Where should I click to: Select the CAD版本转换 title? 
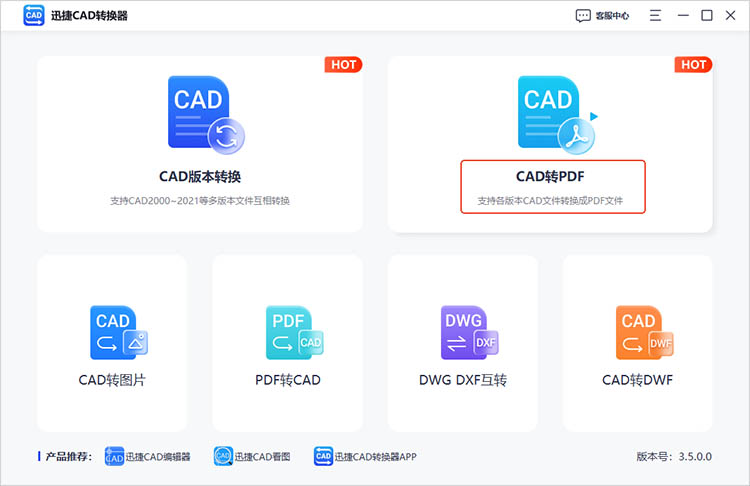[x=200, y=177]
